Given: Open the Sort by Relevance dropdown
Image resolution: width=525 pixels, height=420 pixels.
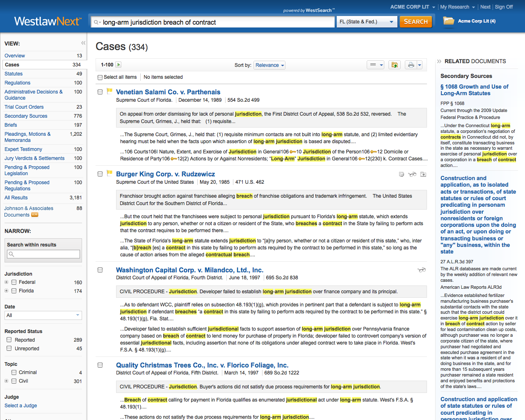Looking at the screenshot, I should 269,65.
